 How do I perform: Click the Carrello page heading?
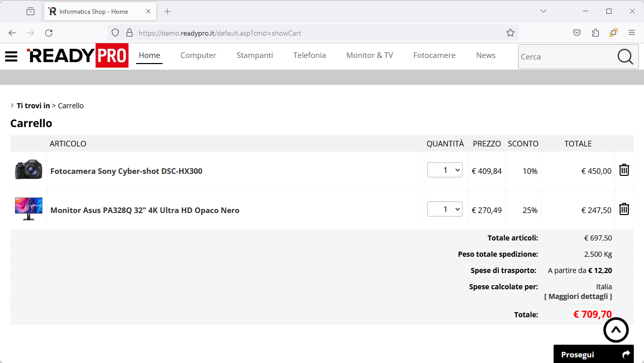[x=31, y=123]
